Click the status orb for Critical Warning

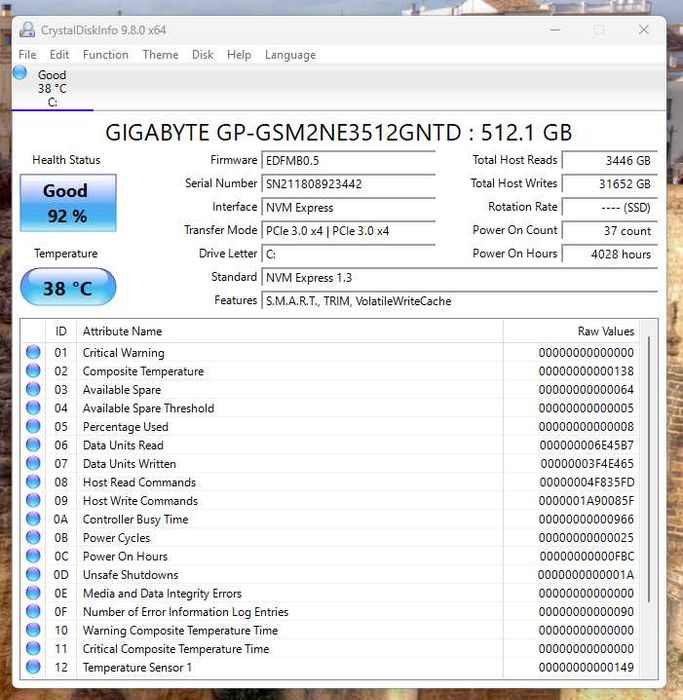(33, 352)
